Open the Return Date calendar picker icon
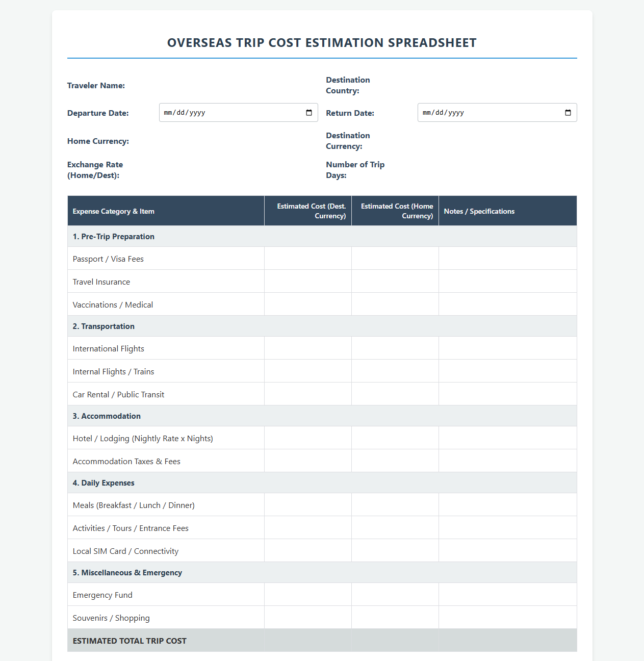This screenshot has height=661, width=644. tap(568, 113)
